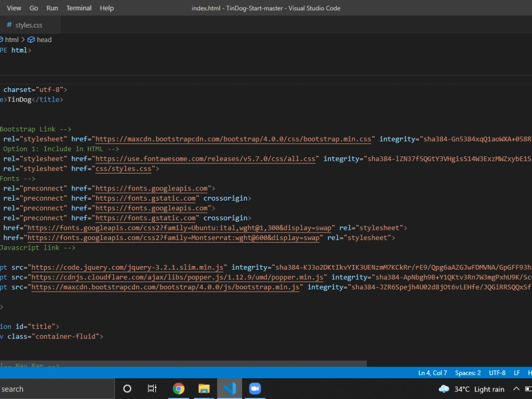Click the Windows search box

(x=57, y=389)
